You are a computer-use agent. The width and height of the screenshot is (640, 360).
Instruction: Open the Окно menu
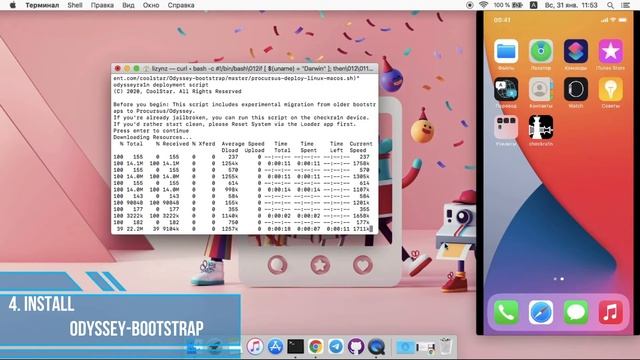[151, 5]
